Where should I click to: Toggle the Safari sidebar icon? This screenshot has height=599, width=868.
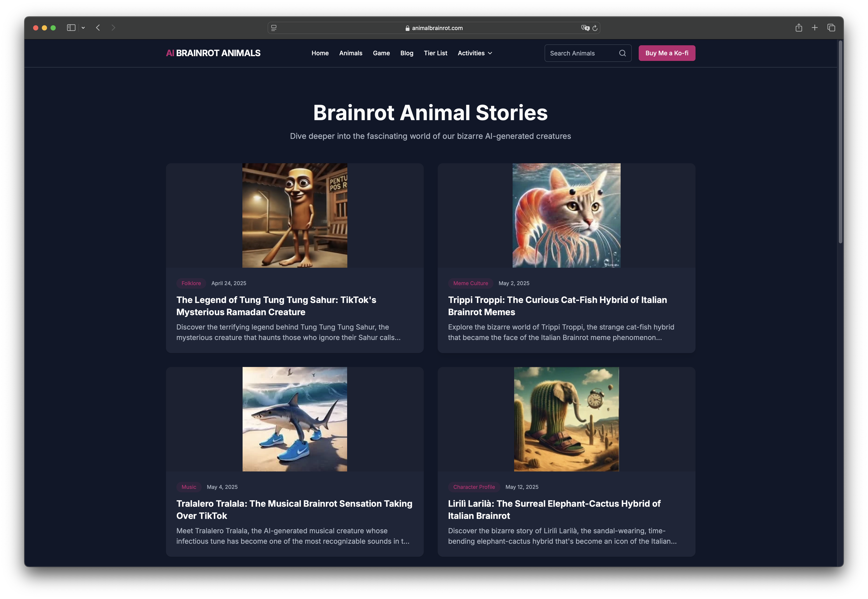point(71,28)
